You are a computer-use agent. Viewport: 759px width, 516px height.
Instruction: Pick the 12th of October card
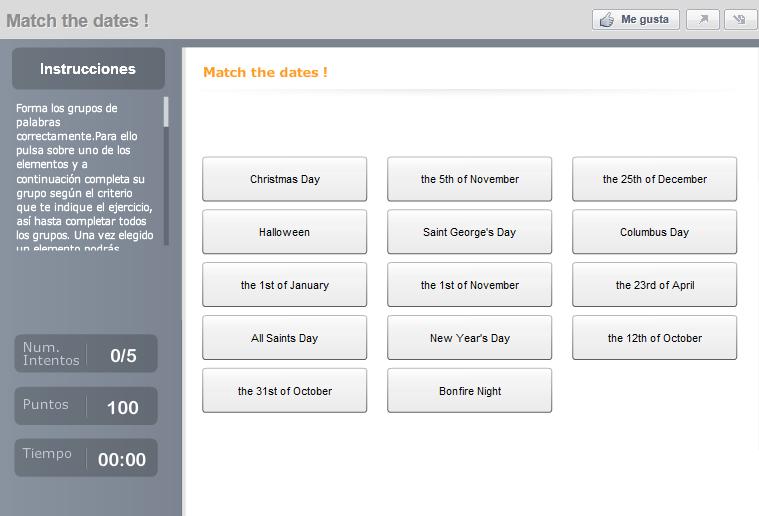coord(654,338)
